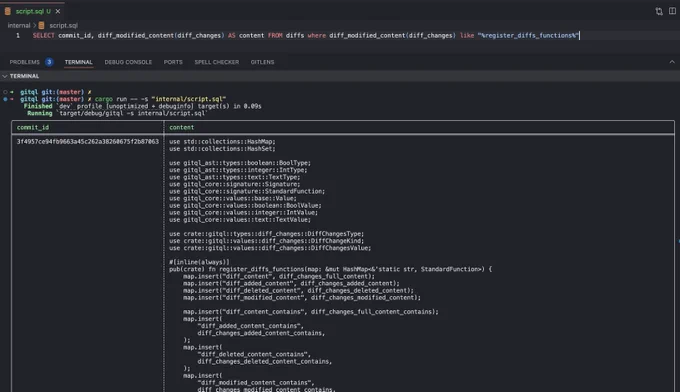The width and height of the screenshot is (680, 392).
Task: Select the commit hash 3f4957ce94fb9663 cell
Action: pyautogui.click(x=88, y=142)
